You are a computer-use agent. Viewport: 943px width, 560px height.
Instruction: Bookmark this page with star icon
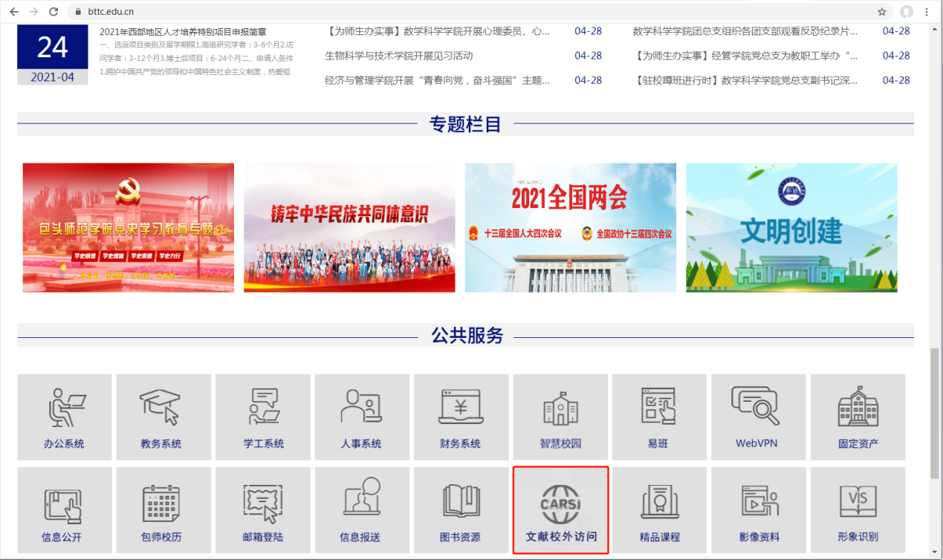[882, 12]
